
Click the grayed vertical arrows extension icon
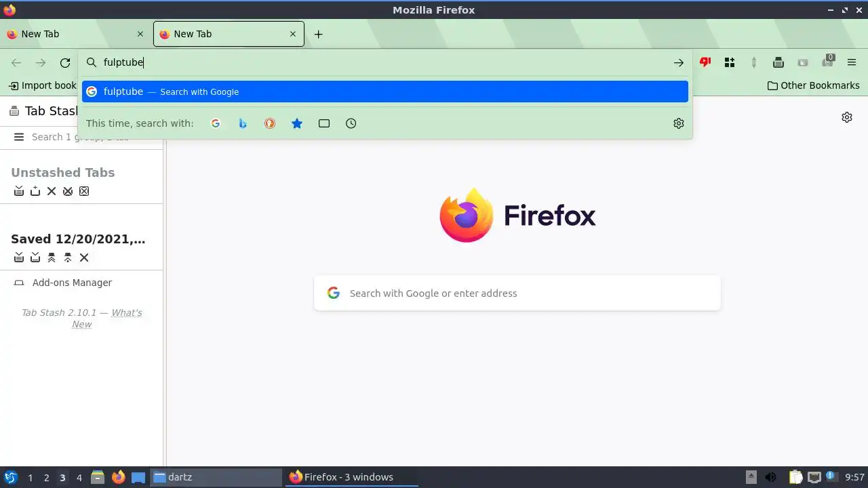point(753,62)
